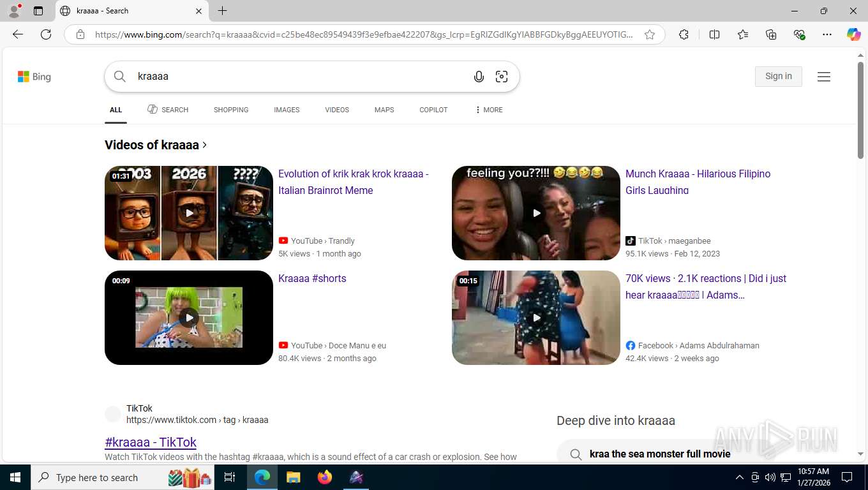868x490 pixels.
Task: Open Task View in taskbar
Action: click(x=230, y=477)
